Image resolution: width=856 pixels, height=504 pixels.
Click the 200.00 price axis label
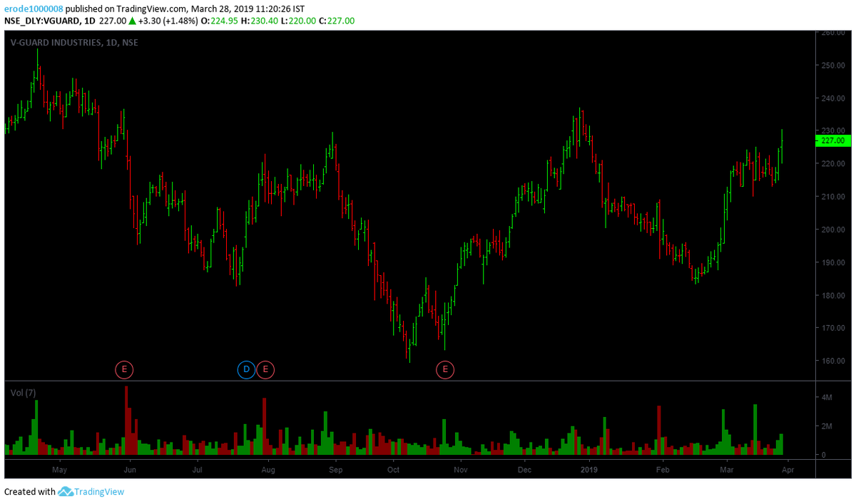click(832, 230)
